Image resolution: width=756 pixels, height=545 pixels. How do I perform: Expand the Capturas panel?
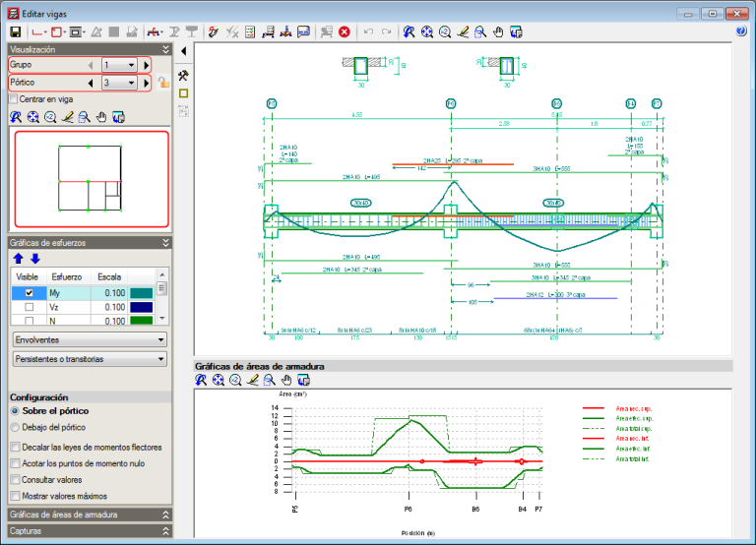[165, 530]
